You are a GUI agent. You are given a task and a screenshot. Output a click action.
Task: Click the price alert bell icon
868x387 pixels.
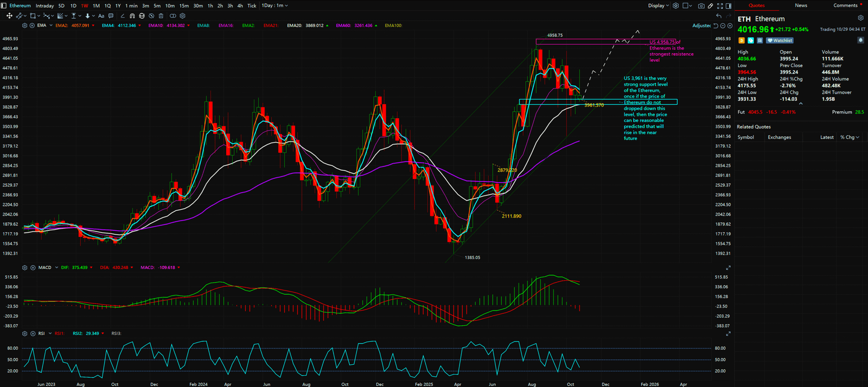tap(860, 40)
